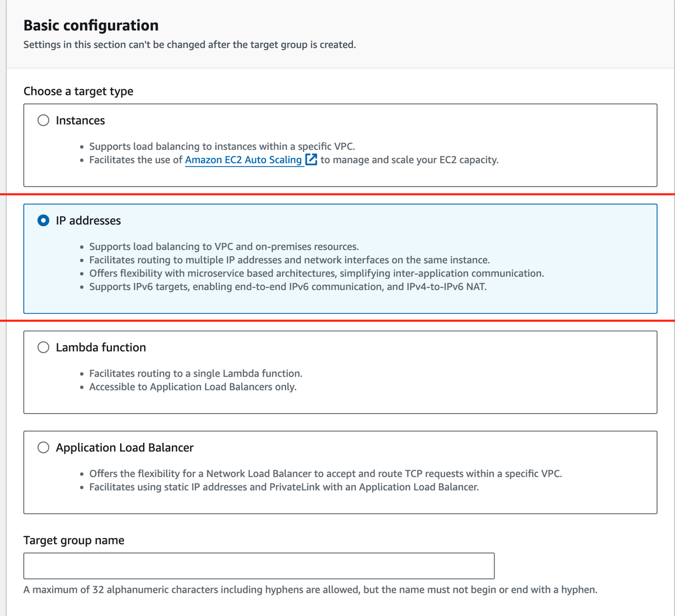Click the 'Accessible to Application Load Balancers only' bullet
675x616 pixels.
point(192,387)
